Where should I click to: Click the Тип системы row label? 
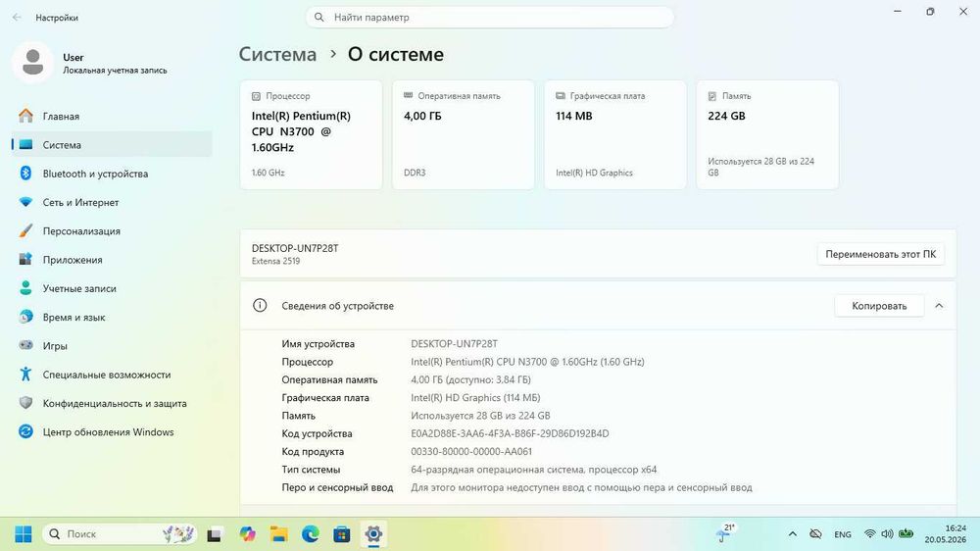click(x=311, y=470)
